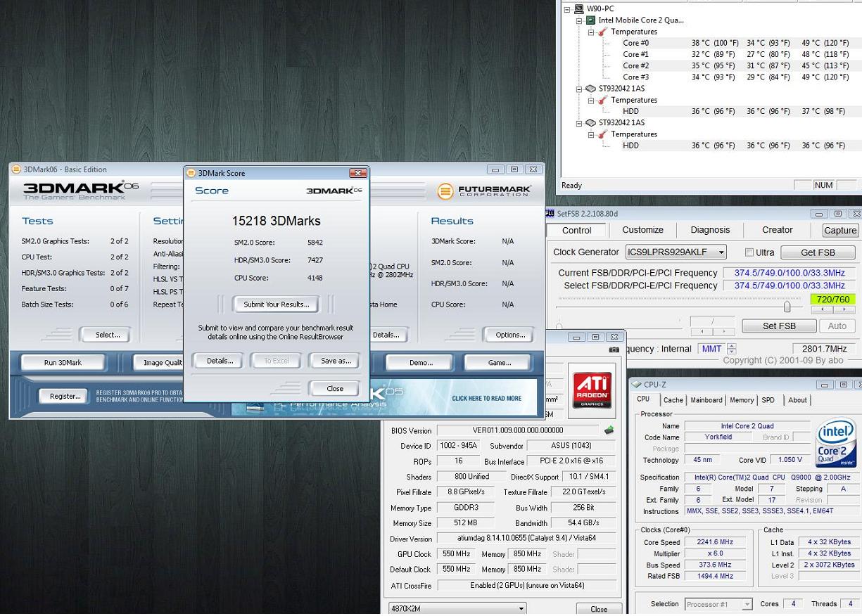Open the Creator tab in SetFSB
Image resolution: width=862 pixels, height=616 pixels.
click(778, 230)
